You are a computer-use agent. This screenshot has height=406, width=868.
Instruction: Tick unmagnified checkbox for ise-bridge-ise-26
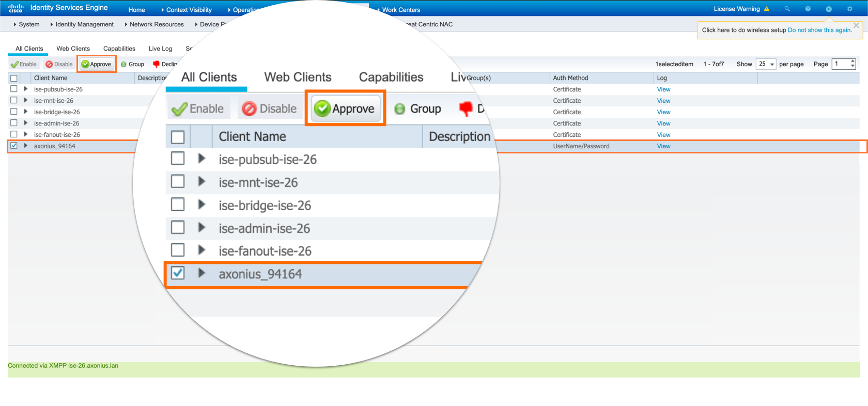14,112
